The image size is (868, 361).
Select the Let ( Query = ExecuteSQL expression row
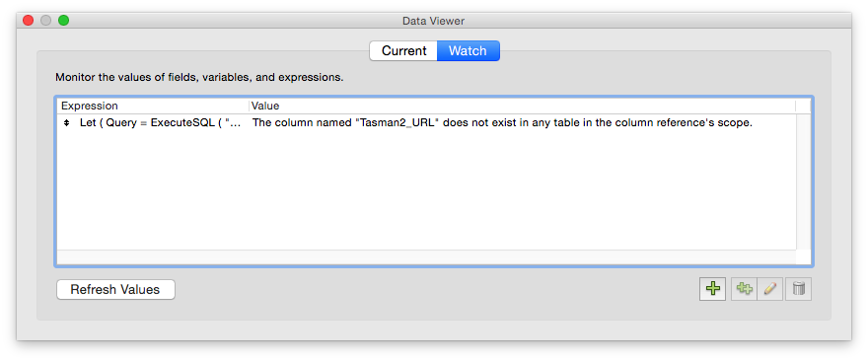point(426,123)
